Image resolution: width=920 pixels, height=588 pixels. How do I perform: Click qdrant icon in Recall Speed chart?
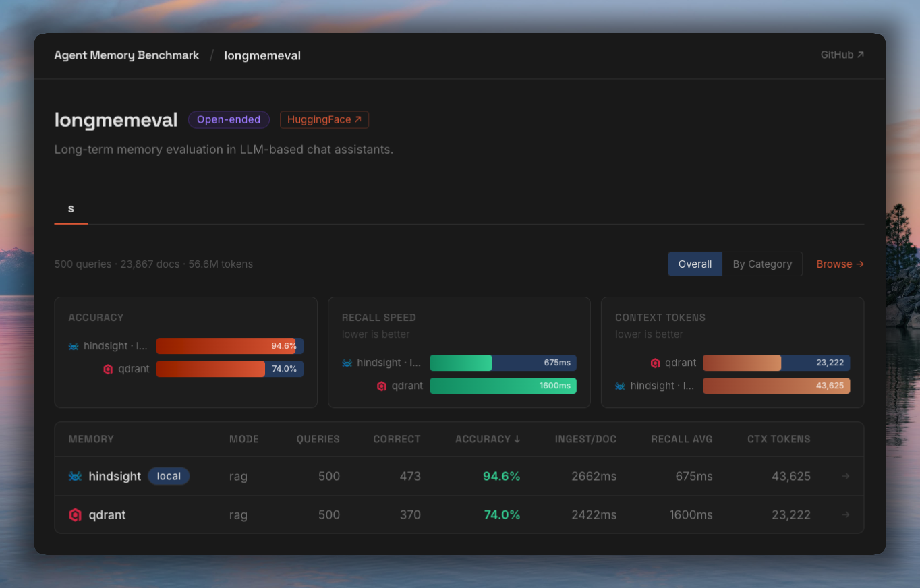click(382, 386)
